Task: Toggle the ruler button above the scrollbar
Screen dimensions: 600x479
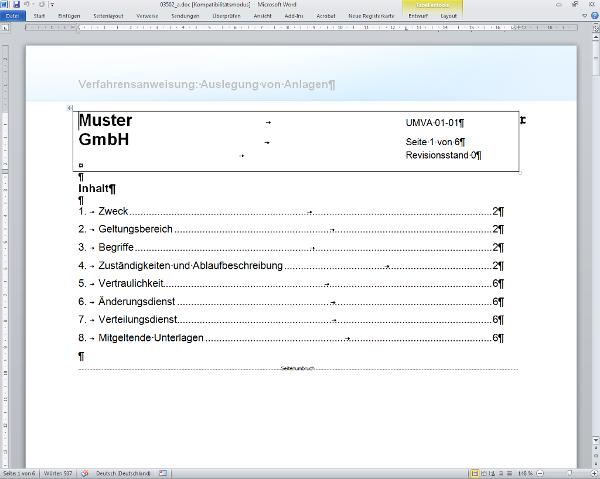Action: coord(594,28)
